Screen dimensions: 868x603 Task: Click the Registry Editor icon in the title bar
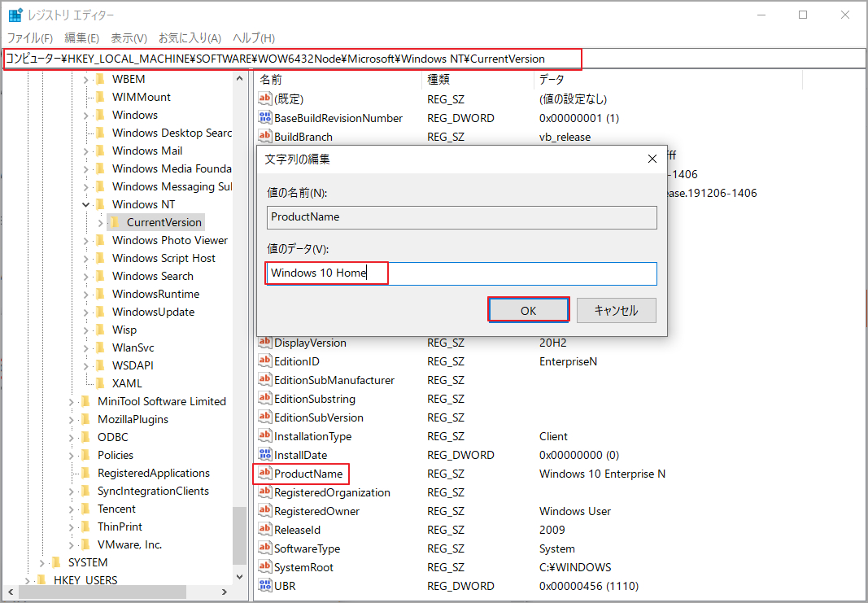[x=14, y=15]
